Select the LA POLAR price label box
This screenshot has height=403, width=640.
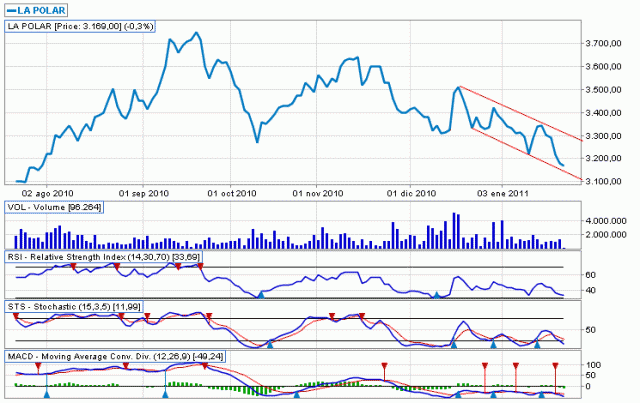pyautogui.click(x=80, y=27)
